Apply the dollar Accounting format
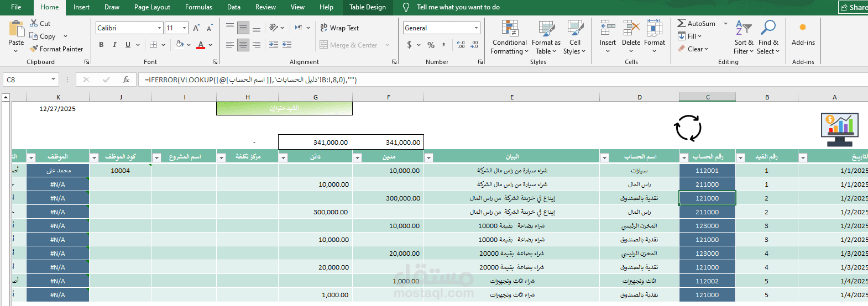The width and height of the screenshot is (868, 306). pos(409,45)
